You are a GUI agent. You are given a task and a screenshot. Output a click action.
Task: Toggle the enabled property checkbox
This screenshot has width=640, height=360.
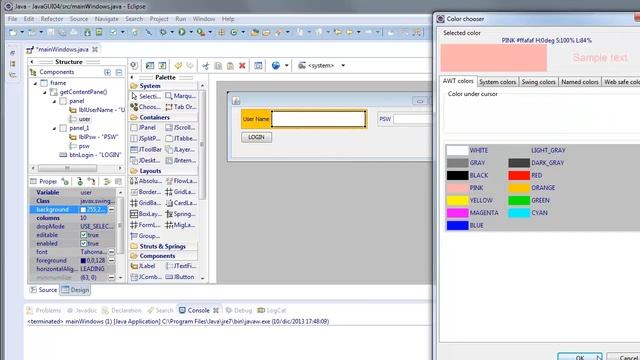83,244
